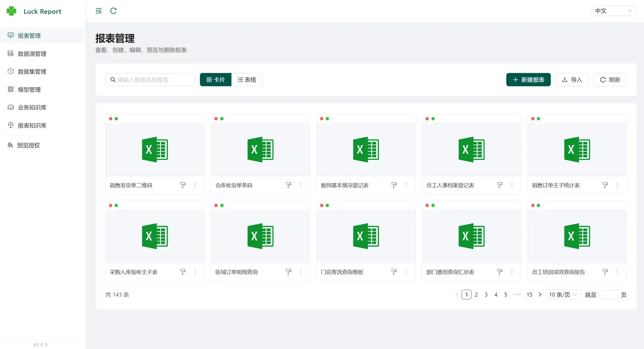644x349 pixels.
Task: Open 报表管理 in the sidebar
Action: [x=42, y=35]
